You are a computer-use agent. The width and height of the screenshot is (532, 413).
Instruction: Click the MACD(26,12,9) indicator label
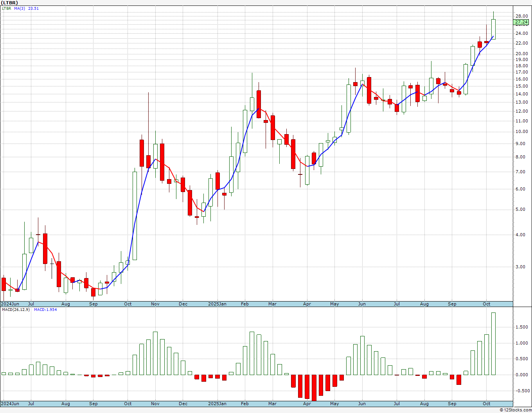[x=16, y=309]
